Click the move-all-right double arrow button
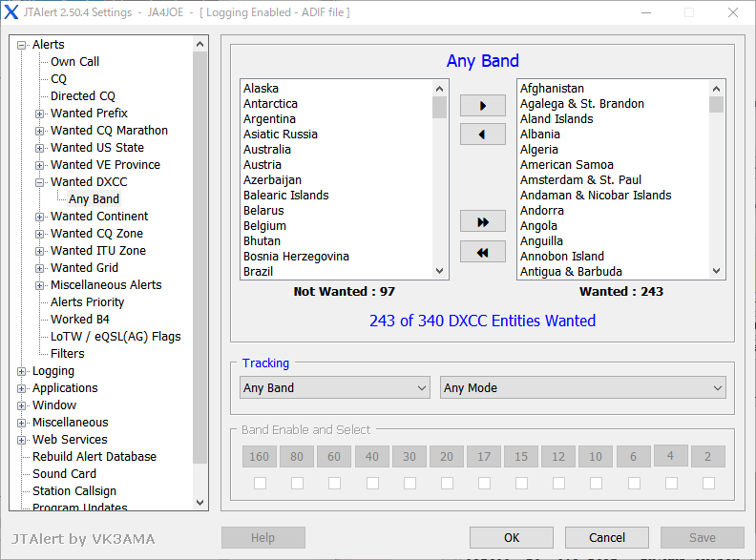This screenshot has width=756, height=560. [483, 222]
